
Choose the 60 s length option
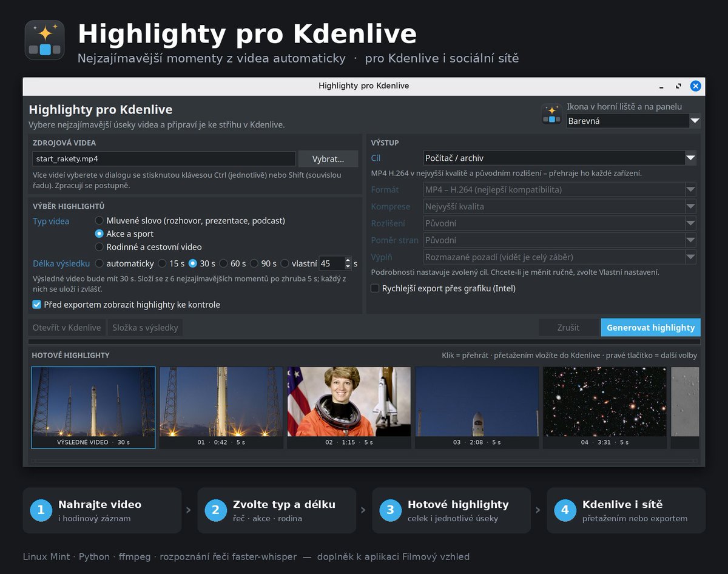[232, 263]
